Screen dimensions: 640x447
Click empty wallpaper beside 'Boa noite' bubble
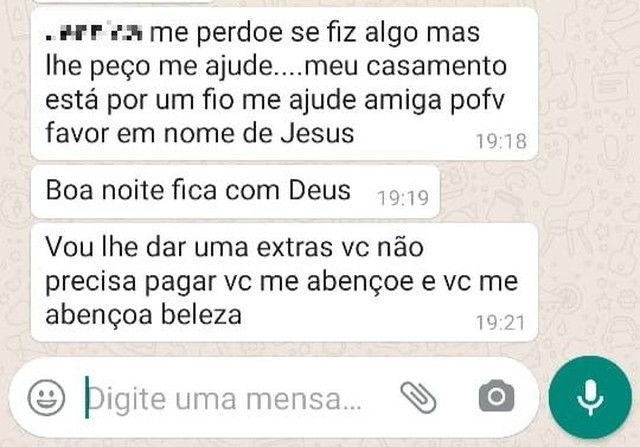pyautogui.click(x=531, y=191)
